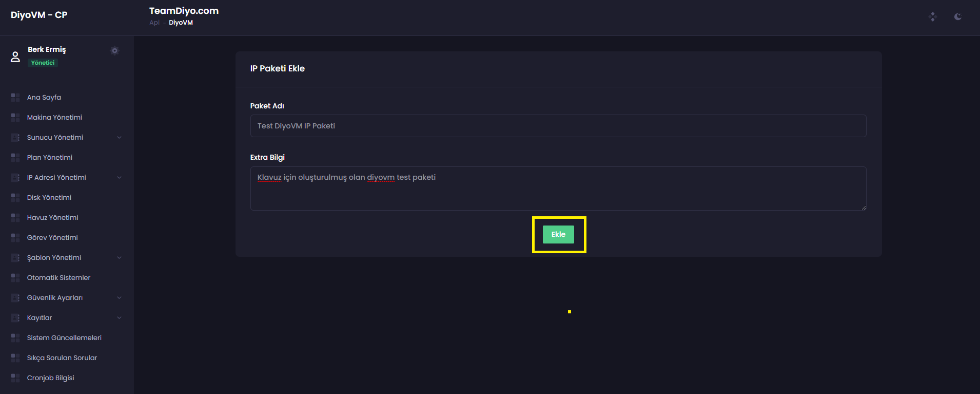Focus the Paket Adı input field
Image resolution: width=980 pixels, height=394 pixels.
558,126
